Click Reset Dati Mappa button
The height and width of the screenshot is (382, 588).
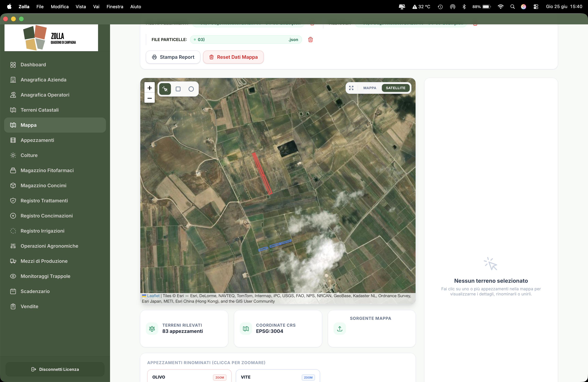(x=233, y=57)
